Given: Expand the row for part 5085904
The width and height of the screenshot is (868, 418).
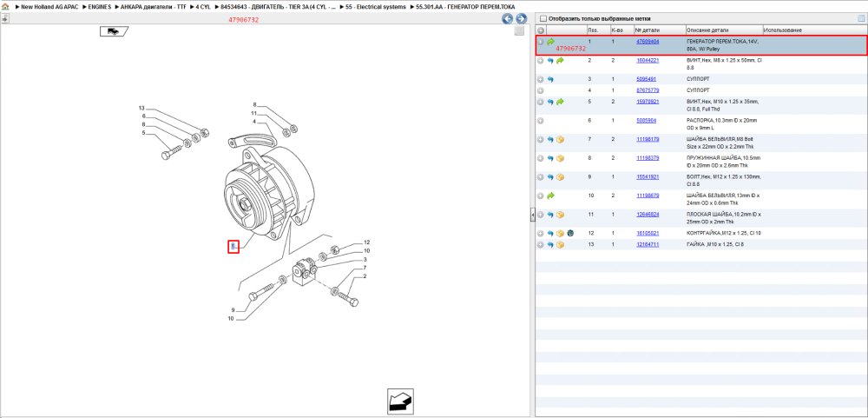Looking at the screenshot, I should click(541, 120).
